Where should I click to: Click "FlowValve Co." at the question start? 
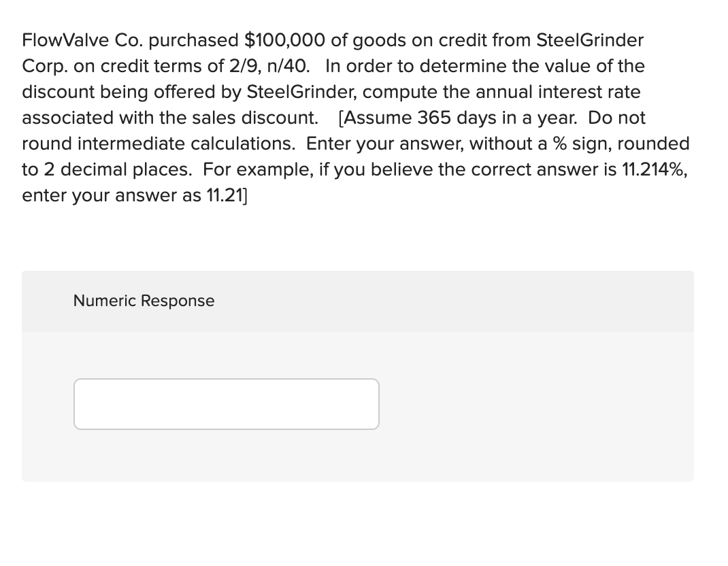coord(82,40)
